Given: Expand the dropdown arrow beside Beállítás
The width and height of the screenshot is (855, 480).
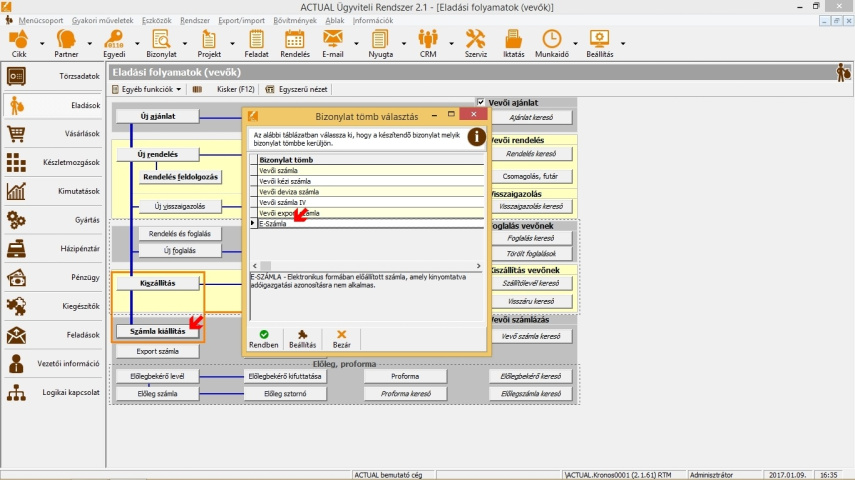Looking at the screenshot, I should 624,43.
